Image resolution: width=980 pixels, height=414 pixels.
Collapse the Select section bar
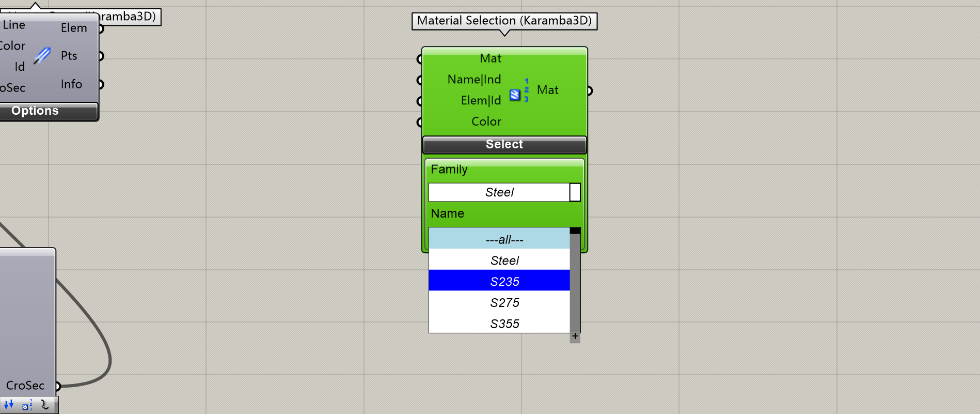pyautogui.click(x=504, y=145)
